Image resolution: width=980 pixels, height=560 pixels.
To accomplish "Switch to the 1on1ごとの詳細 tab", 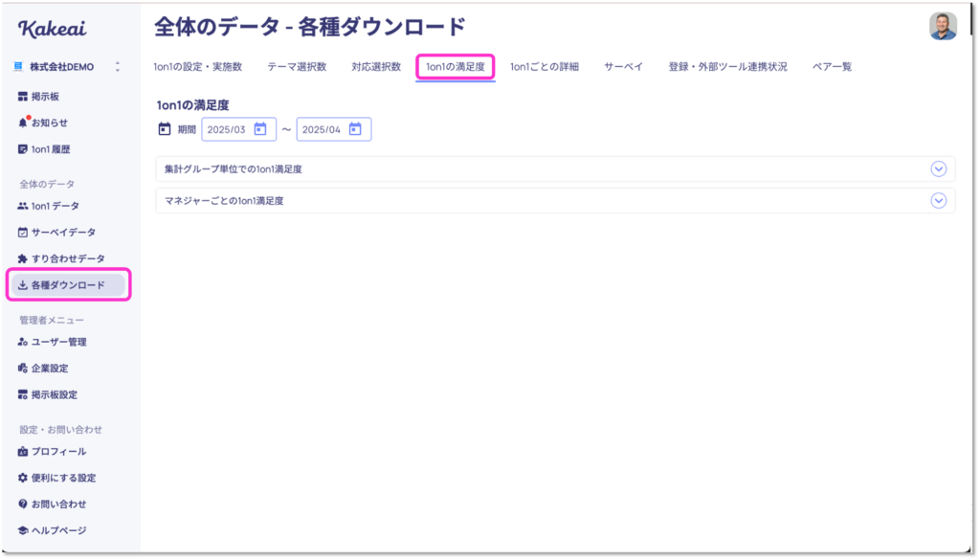I will click(545, 67).
